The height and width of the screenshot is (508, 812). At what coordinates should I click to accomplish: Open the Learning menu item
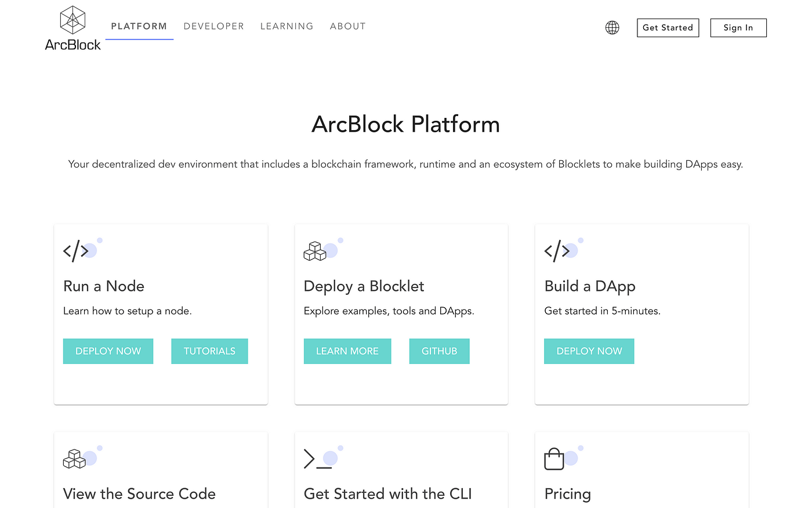[x=287, y=26]
